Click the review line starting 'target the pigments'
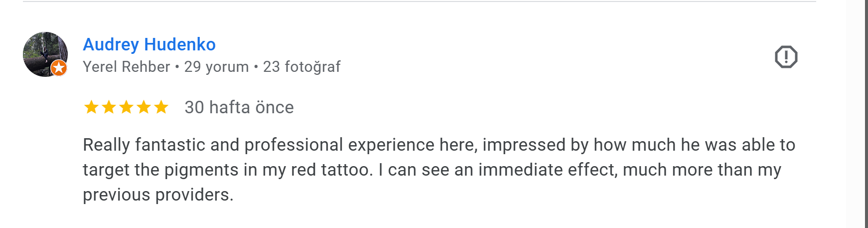 click(x=432, y=170)
